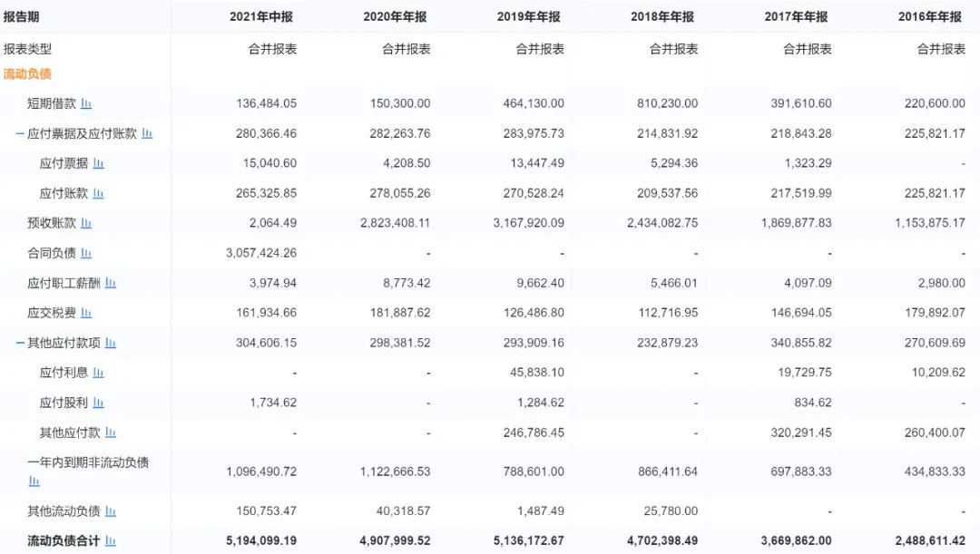Image resolution: width=980 pixels, height=554 pixels.
Task: Click the 流动负债 section heading
Action: tap(27, 73)
